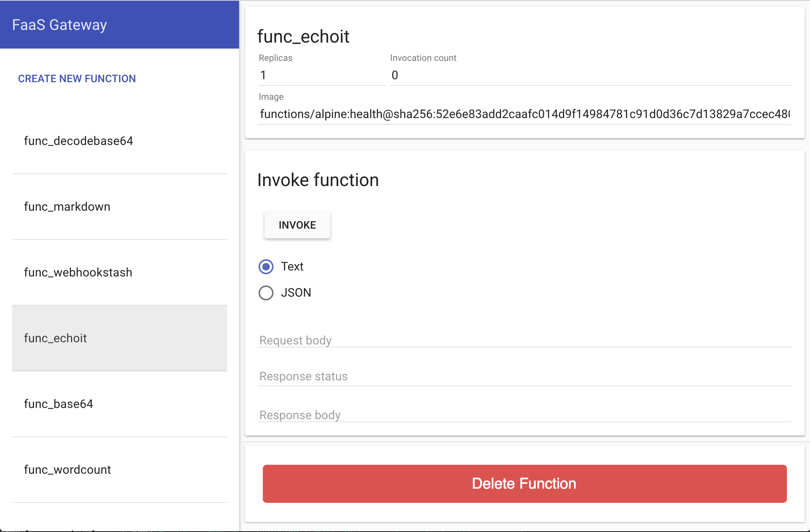This screenshot has width=810, height=532.
Task: Select func_markdown in the function list
Action: pyautogui.click(x=120, y=207)
